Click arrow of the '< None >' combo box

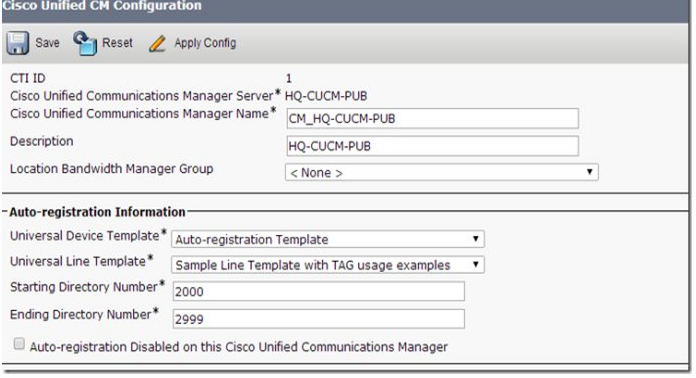589,172
